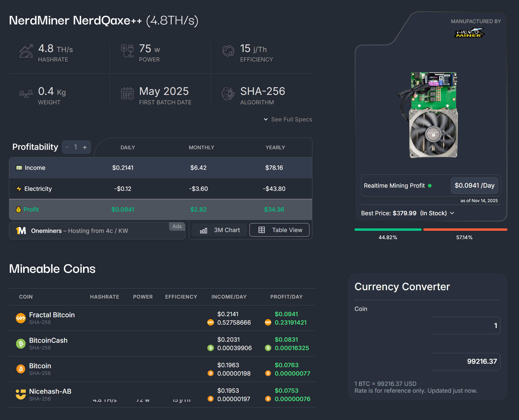Click the Nicehash-AB logo icon
Screen dimensions: 519x420
pos(21,394)
